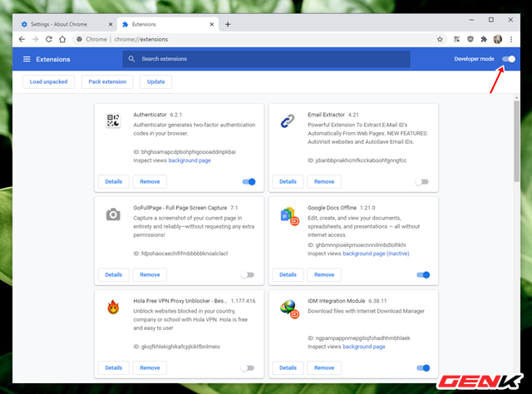
Task: Click the Google Docs Offline icon
Action: tap(289, 216)
